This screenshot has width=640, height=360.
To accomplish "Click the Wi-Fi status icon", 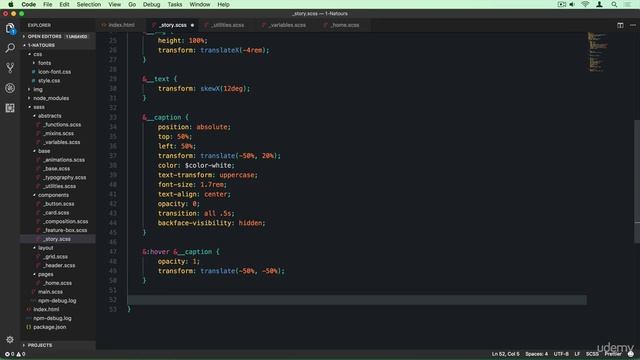I will tap(585, 4).
